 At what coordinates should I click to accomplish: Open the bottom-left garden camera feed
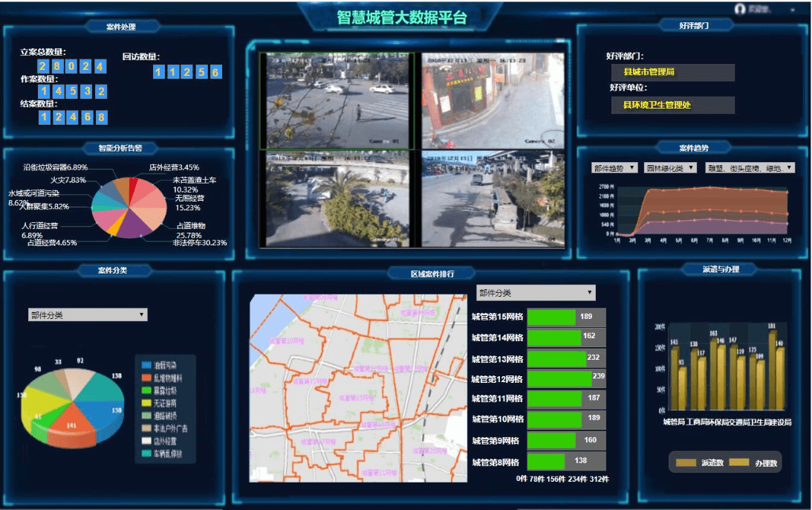point(337,198)
